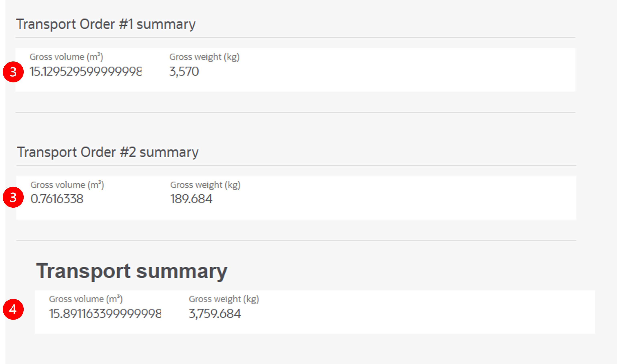Click Gross weight label in Order #1 summary

(204, 57)
